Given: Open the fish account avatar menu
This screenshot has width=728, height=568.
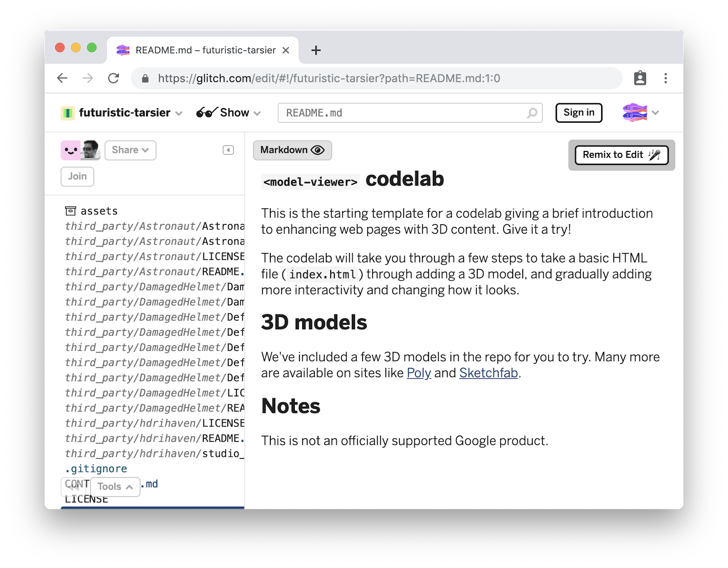Looking at the screenshot, I should pyautogui.click(x=640, y=112).
